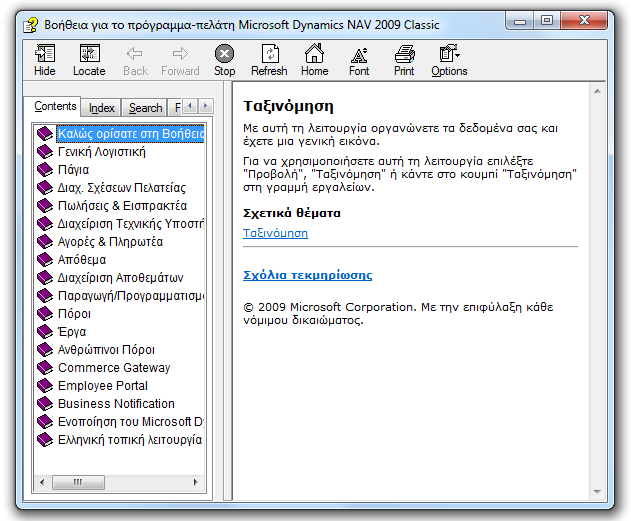
Task: Click the book icon beside Employee Portal
Action: (x=45, y=385)
